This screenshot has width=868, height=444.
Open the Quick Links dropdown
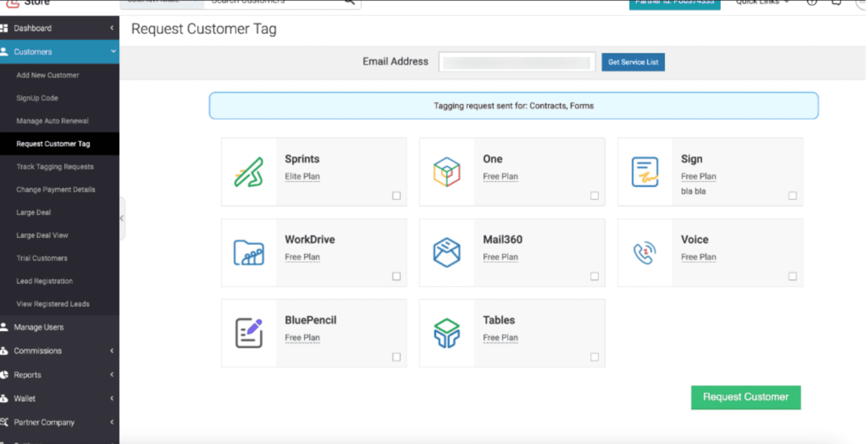[762, 2]
